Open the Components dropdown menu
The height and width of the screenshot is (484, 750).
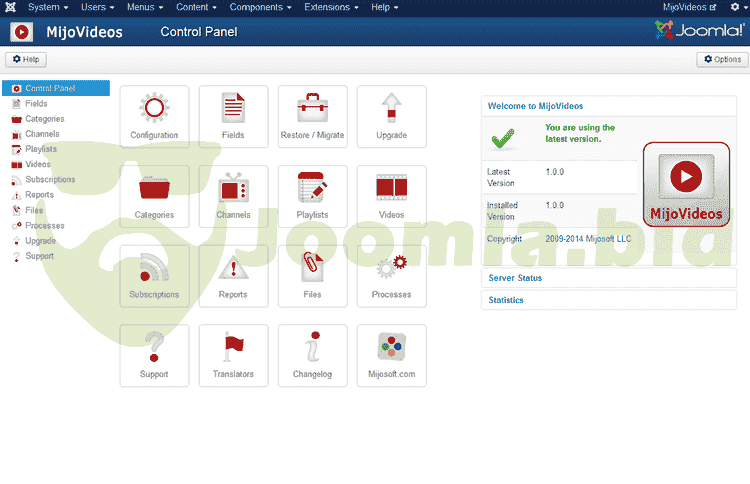(260, 7)
